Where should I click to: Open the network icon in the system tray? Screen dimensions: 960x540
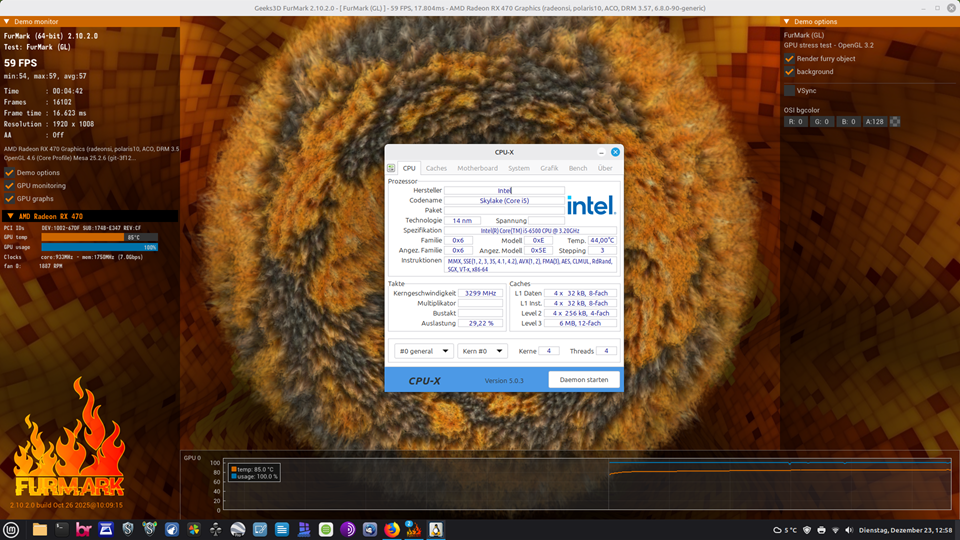[835, 529]
